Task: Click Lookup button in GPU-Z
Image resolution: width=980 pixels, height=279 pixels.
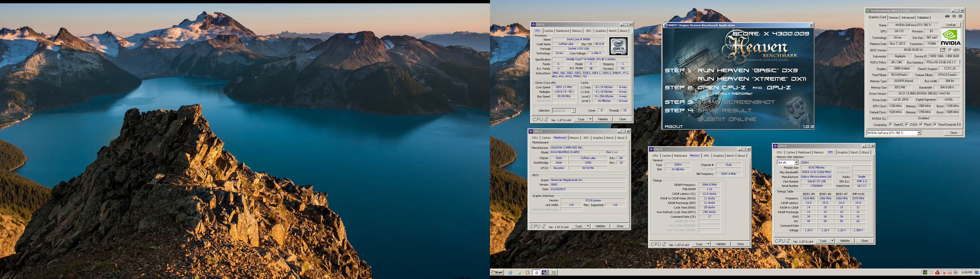Action: tap(951, 25)
